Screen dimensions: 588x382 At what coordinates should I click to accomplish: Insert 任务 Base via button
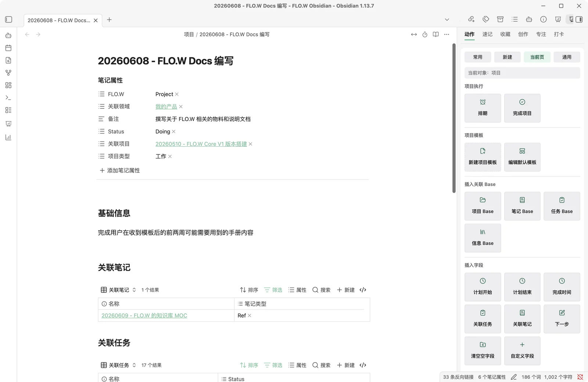pyautogui.click(x=562, y=206)
